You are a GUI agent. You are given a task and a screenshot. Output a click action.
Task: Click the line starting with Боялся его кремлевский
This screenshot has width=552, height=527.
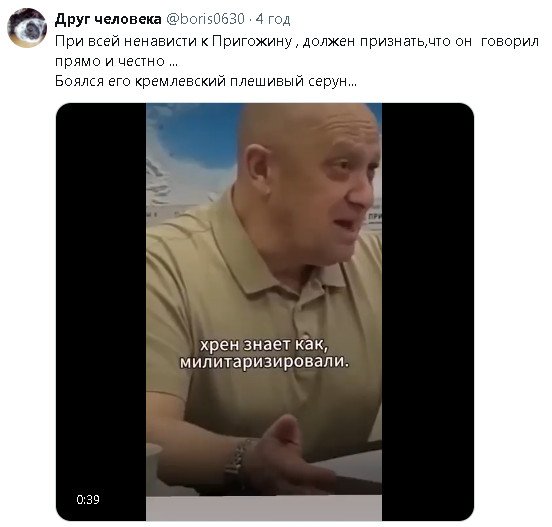click(x=206, y=81)
